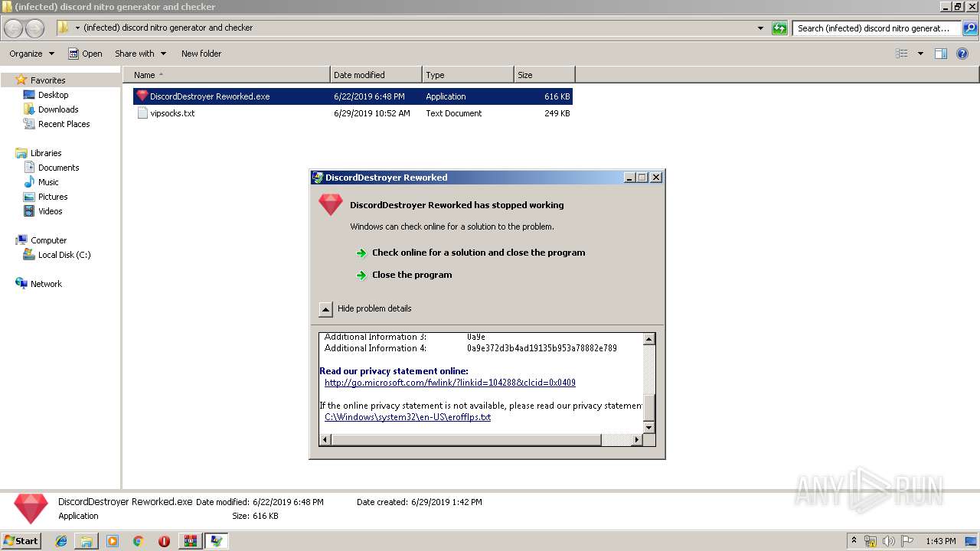Choose Check online for a solution
Viewport: 980px width, 551px height.
click(x=479, y=253)
